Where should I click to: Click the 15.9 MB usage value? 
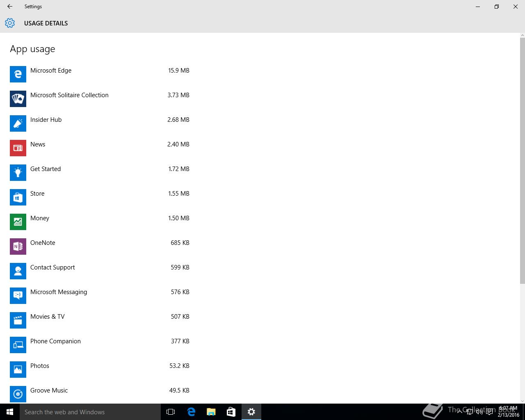click(x=179, y=71)
